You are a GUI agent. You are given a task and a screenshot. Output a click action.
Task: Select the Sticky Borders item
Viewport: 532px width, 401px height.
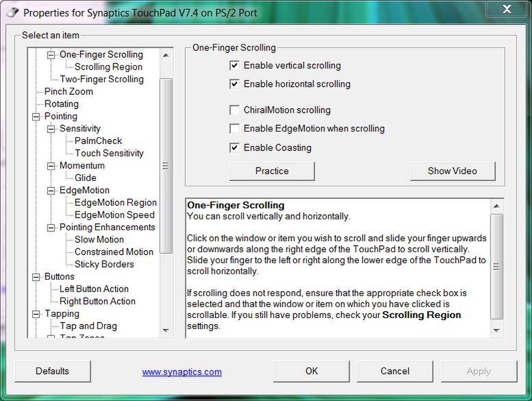pyautogui.click(x=104, y=264)
